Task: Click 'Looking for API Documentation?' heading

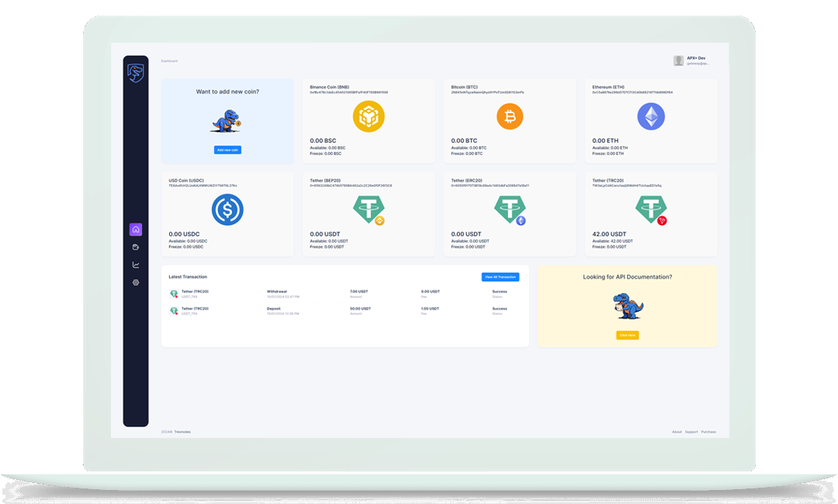Action: pyautogui.click(x=628, y=277)
